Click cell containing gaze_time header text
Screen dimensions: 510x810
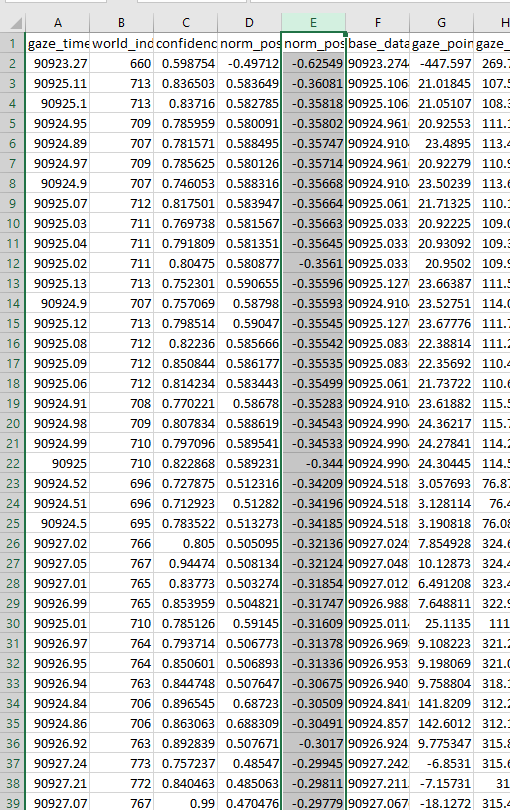(57, 43)
